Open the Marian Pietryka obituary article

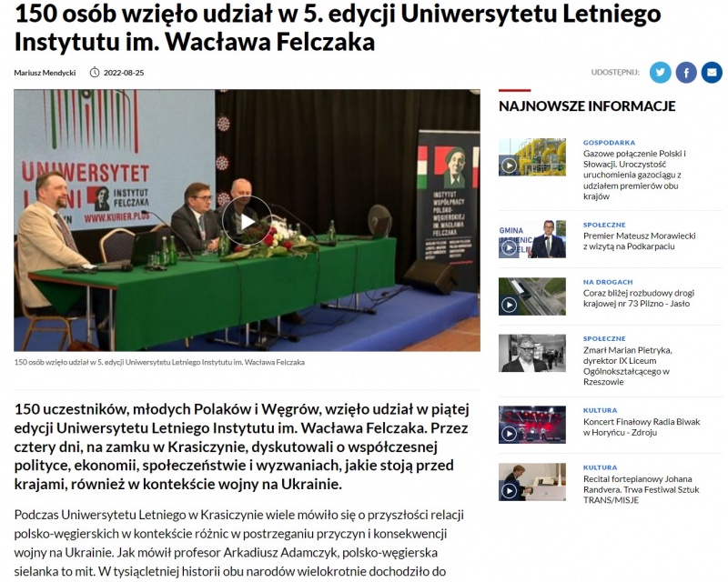tap(628, 366)
